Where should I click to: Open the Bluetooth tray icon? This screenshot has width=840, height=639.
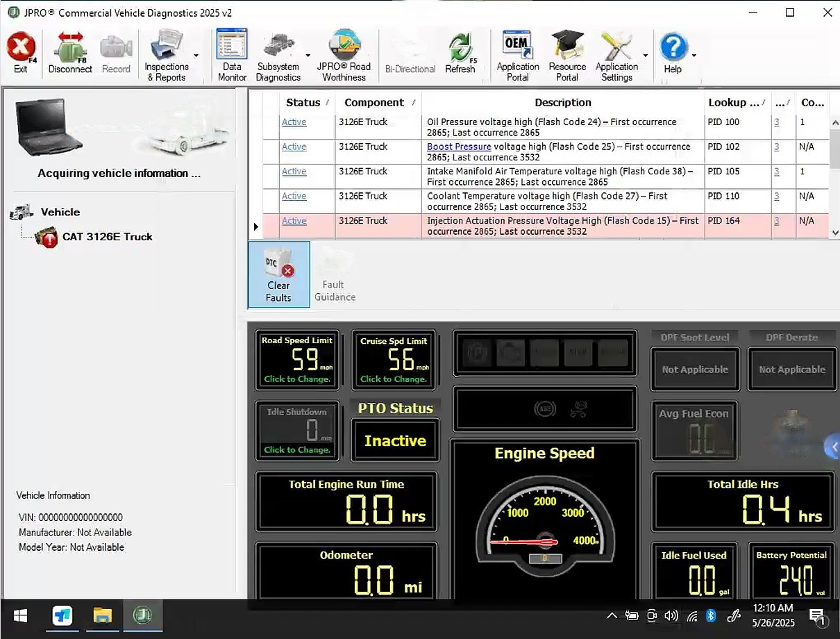coord(711,616)
